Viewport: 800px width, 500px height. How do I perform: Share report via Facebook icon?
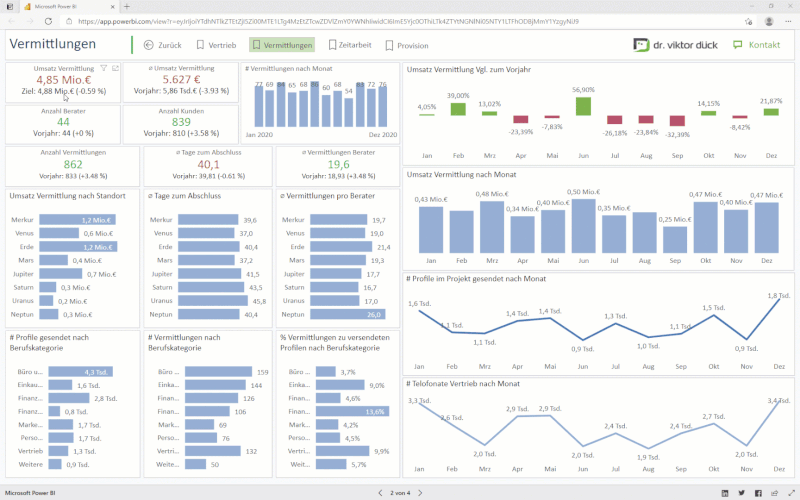(x=758, y=493)
